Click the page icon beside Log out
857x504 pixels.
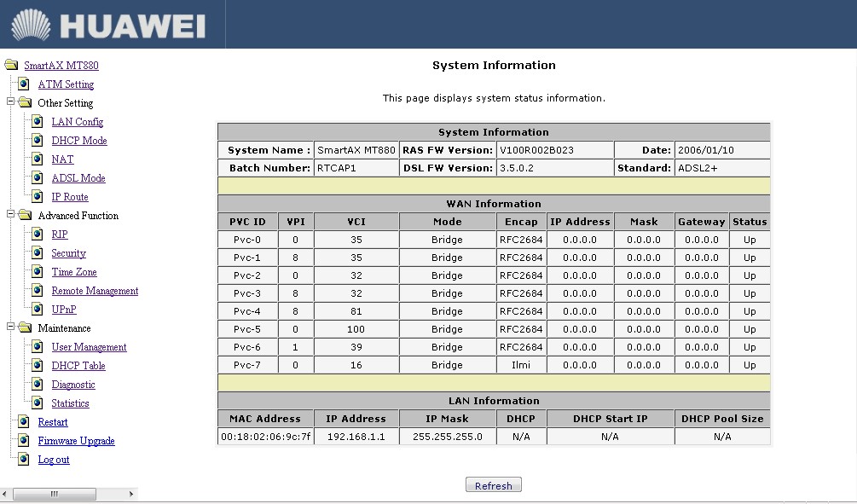pyautogui.click(x=24, y=459)
